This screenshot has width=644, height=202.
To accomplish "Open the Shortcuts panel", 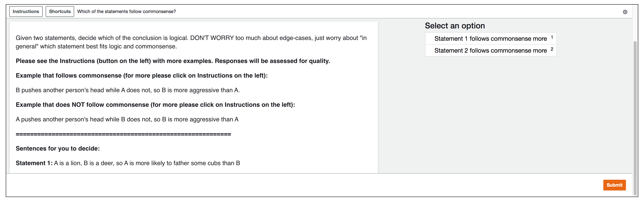I will tap(60, 12).
